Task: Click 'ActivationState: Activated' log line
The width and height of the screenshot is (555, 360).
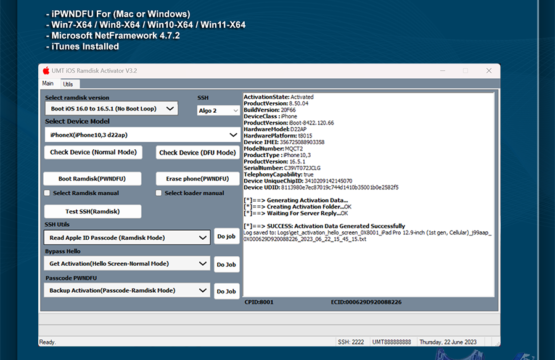Action: click(x=279, y=97)
